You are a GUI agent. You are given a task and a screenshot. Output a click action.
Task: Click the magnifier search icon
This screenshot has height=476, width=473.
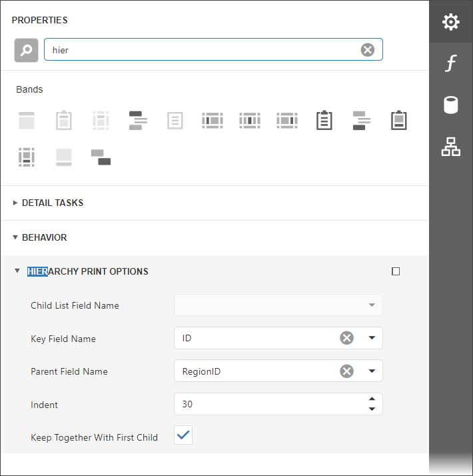(27, 50)
